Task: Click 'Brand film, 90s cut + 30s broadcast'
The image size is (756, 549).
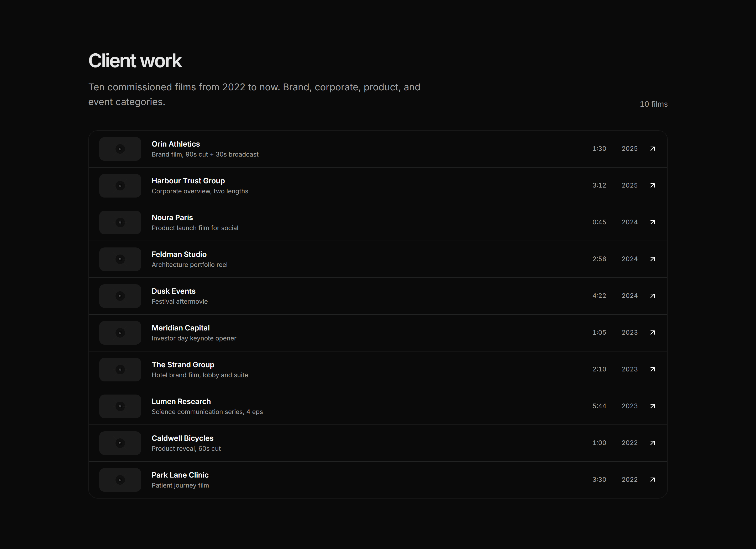Action: coord(205,154)
